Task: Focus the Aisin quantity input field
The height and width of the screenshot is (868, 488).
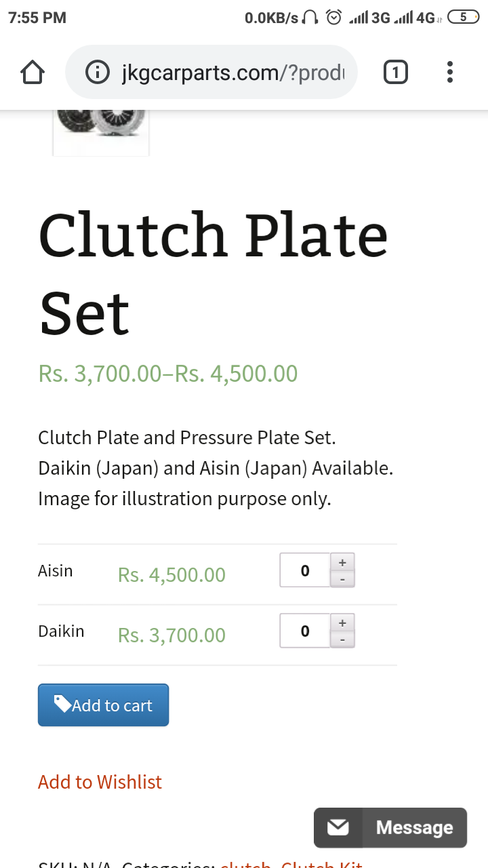Action: tap(305, 570)
